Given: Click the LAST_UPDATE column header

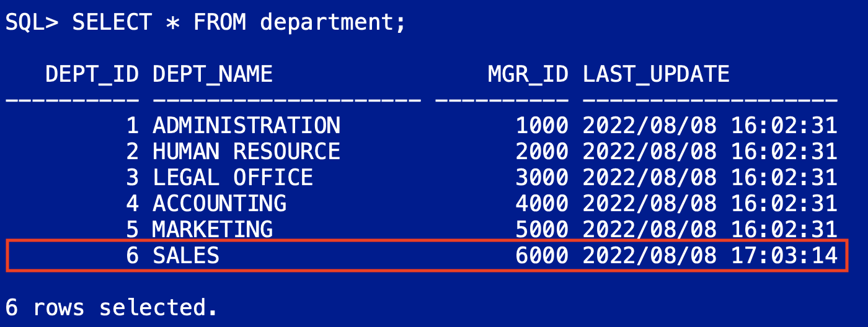Looking at the screenshot, I should coord(656,75).
